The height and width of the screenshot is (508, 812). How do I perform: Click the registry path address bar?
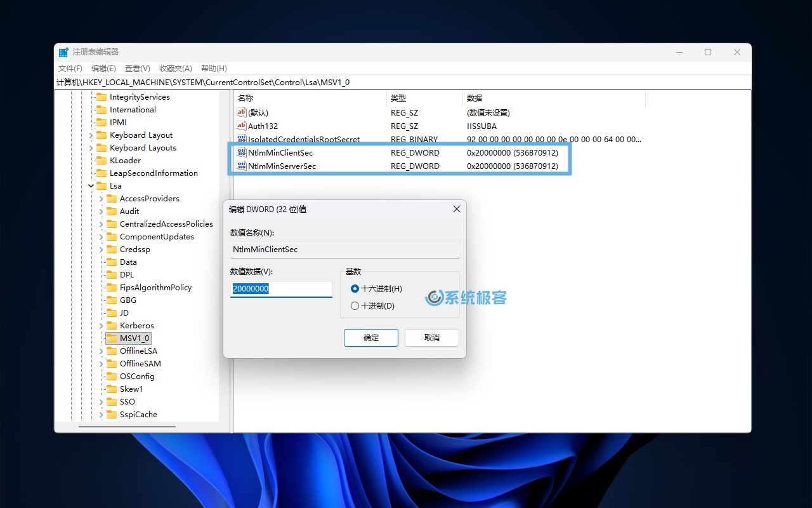coord(403,83)
